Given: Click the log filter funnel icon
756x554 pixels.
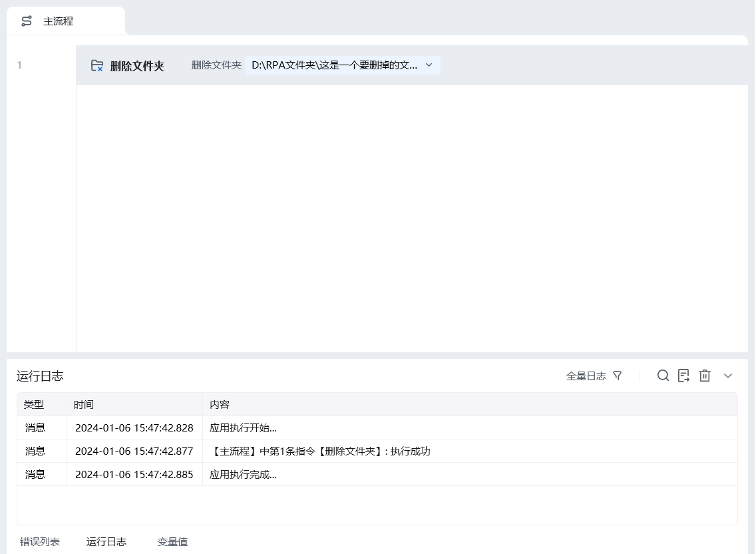Looking at the screenshot, I should (x=617, y=376).
